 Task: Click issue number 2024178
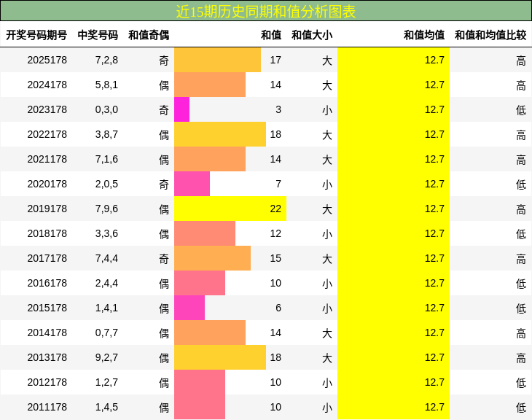(x=47, y=85)
